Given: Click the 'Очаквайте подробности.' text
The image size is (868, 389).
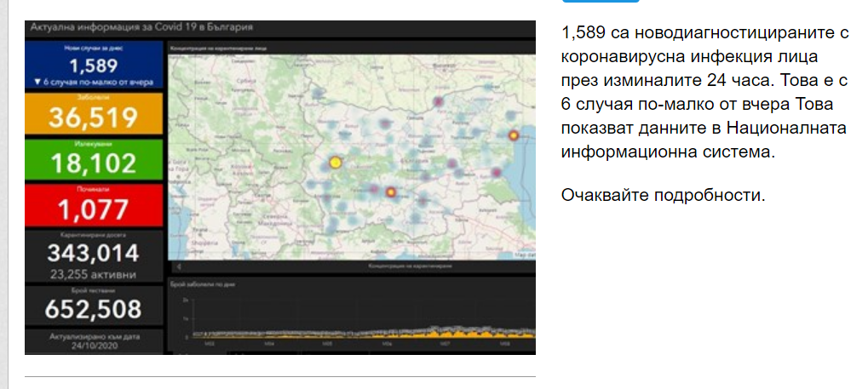Looking at the screenshot, I should [664, 195].
